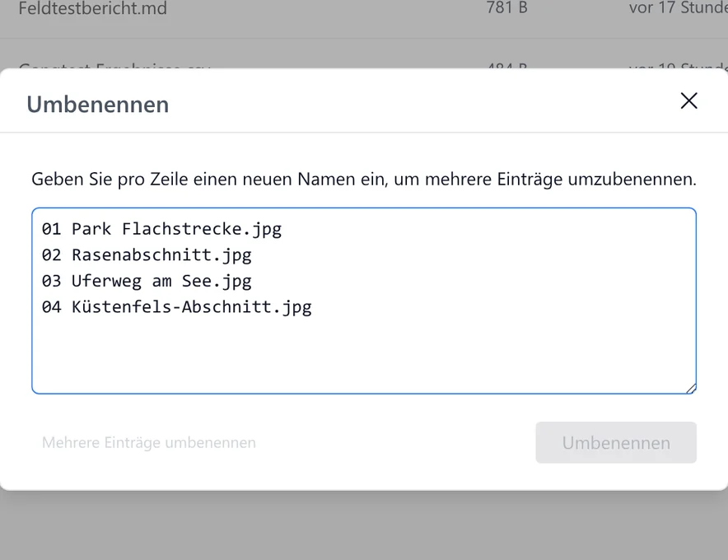This screenshot has width=728, height=560.
Task: Click the dialog title 'Umbenennen'
Action: click(x=98, y=105)
